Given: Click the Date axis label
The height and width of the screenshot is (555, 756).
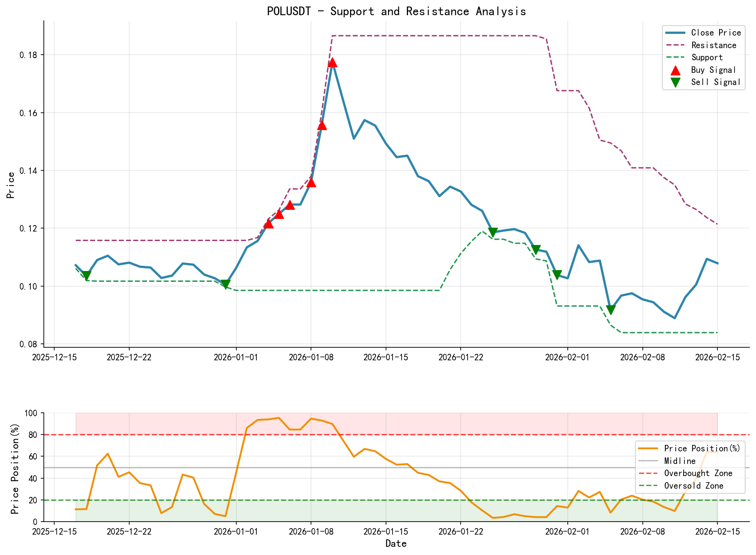Looking at the screenshot, I should coord(396,543).
